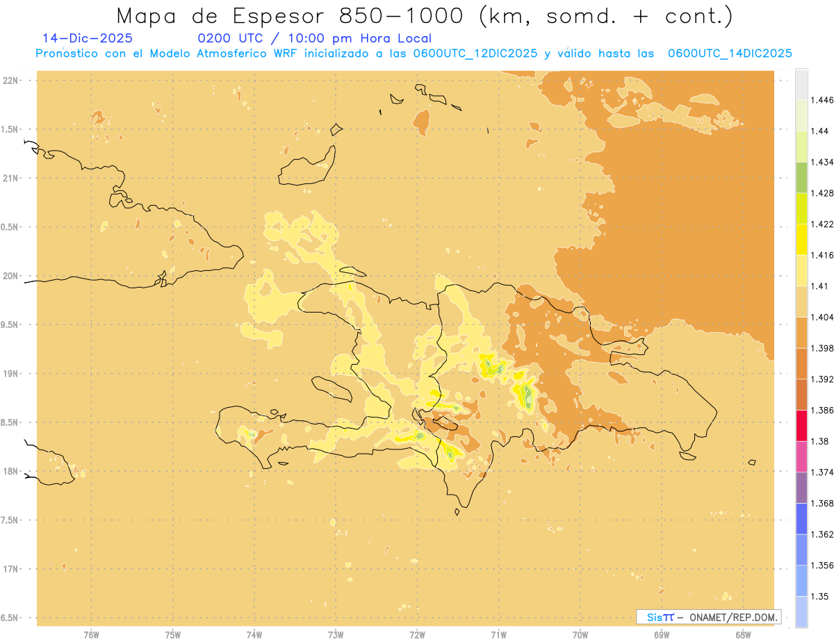The image size is (834, 644).
Task: Click the "69W" longitude label
Action: click(662, 634)
